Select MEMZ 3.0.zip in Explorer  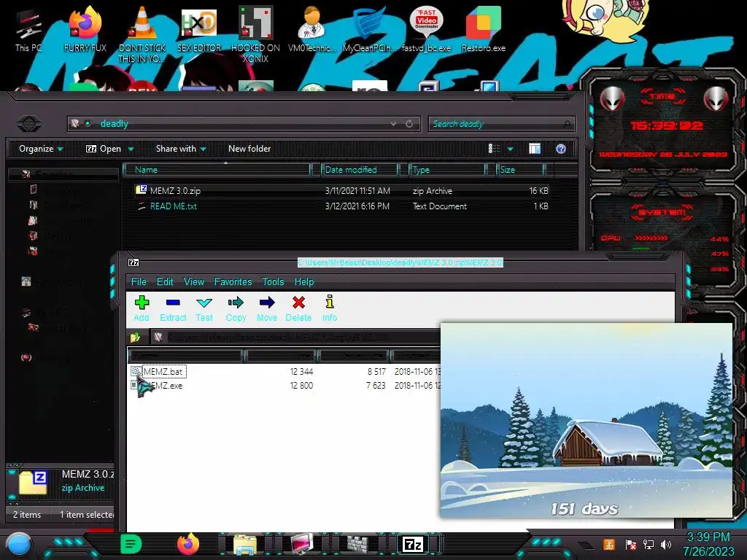coord(175,191)
